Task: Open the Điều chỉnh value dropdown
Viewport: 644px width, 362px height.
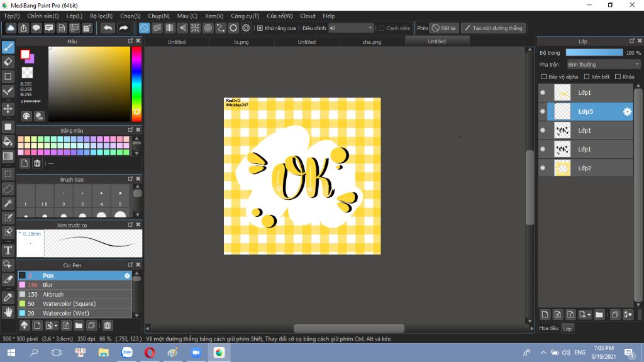Action: click(x=351, y=28)
